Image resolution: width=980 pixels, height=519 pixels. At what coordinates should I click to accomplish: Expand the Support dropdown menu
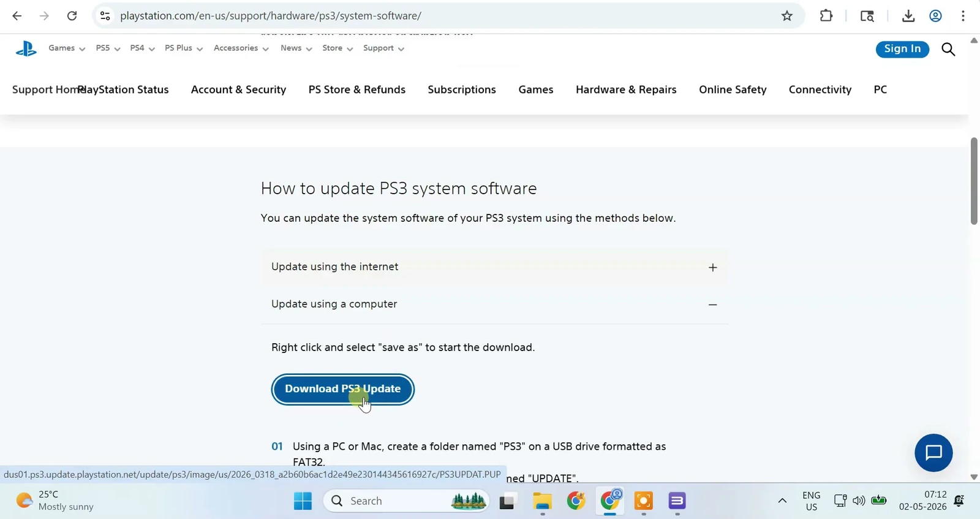click(384, 48)
